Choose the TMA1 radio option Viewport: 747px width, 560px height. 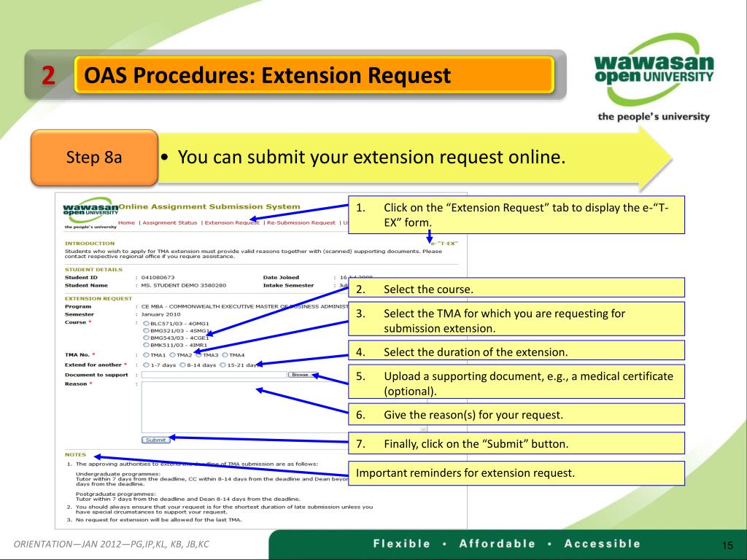click(x=146, y=355)
